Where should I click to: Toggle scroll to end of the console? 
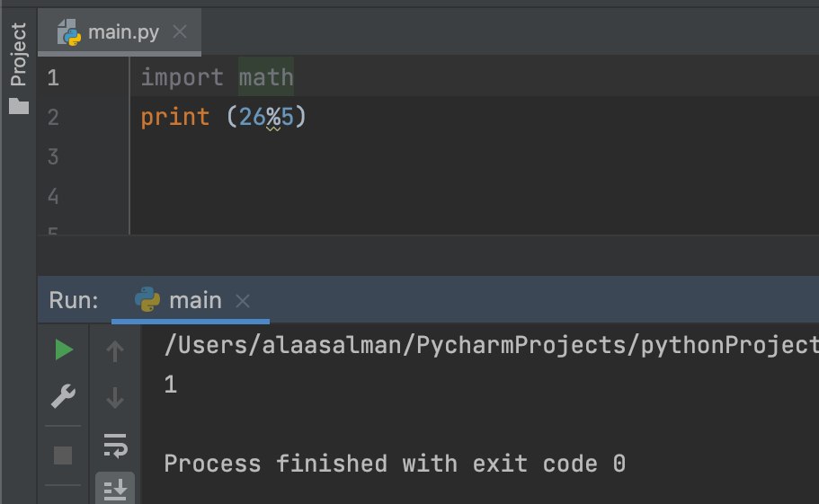[x=115, y=489]
